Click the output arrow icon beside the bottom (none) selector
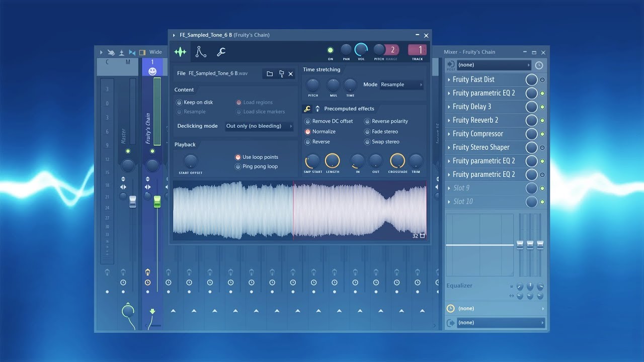This screenshot has height=362, width=644. pyautogui.click(x=451, y=323)
